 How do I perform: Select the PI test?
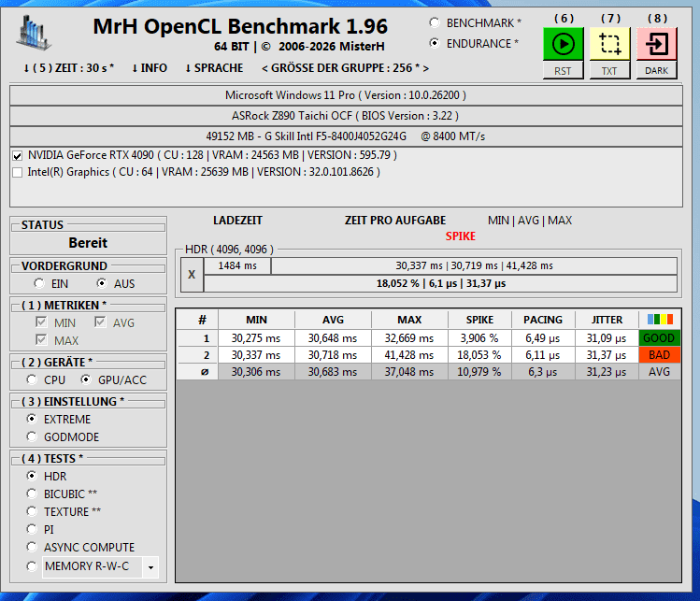coord(31,529)
